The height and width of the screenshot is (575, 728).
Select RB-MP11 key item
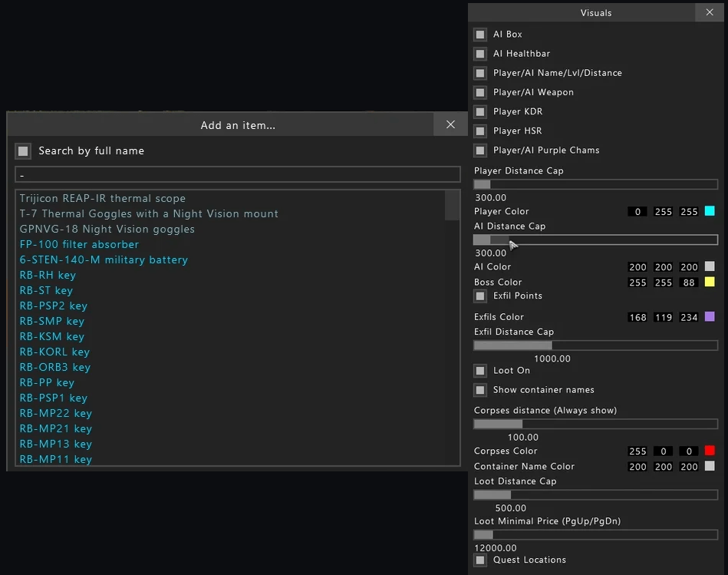[x=56, y=459]
